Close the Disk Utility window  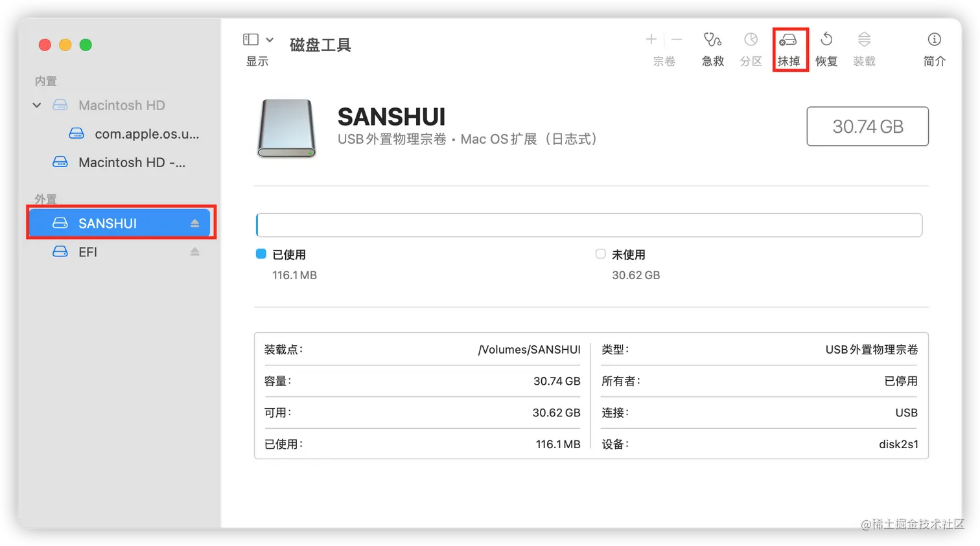point(45,45)
